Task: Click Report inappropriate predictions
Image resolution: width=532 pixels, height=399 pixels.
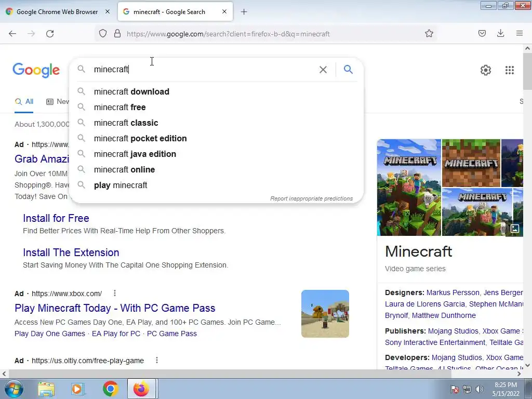Action: click(311, 198)
